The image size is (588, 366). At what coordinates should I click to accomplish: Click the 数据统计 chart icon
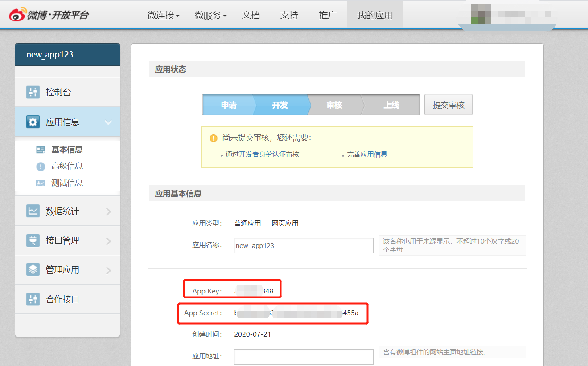pyautogui.click(x=33, y=211)
